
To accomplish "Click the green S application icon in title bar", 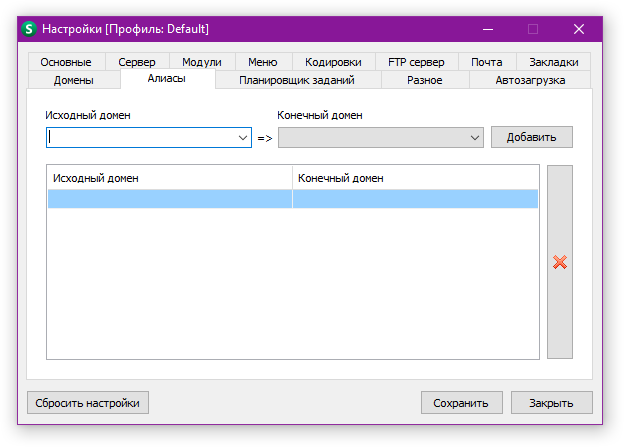I will 29,29.
